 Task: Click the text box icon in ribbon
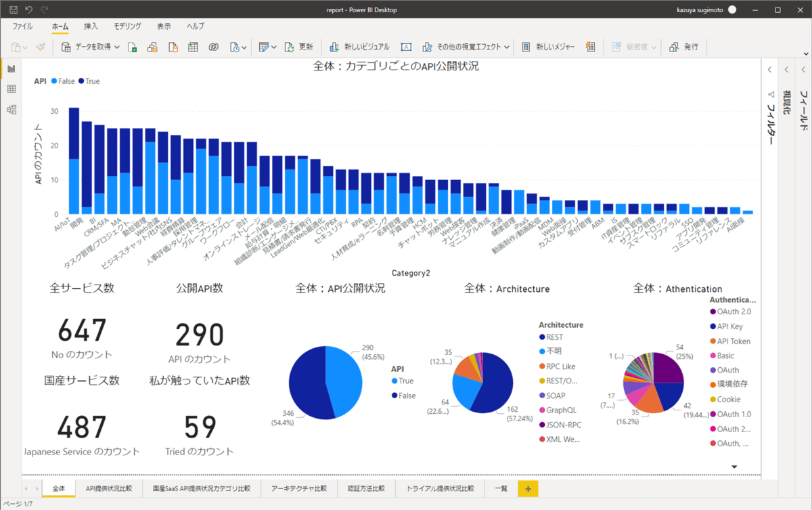(406, 47)
